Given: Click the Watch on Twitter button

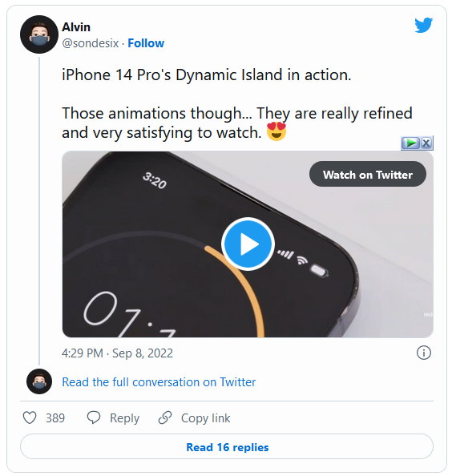Looking at the screenshot, I should 368,174.
